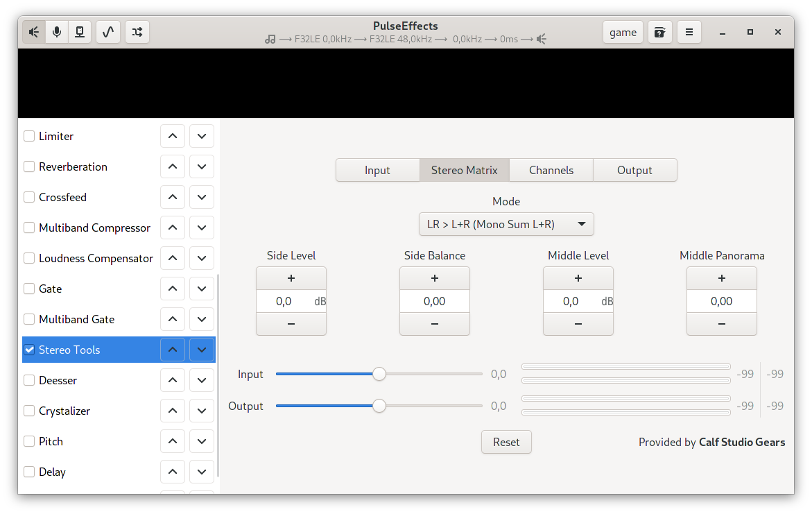
Task: Click the shuffle routing icon in header
Action: point(137,32)
